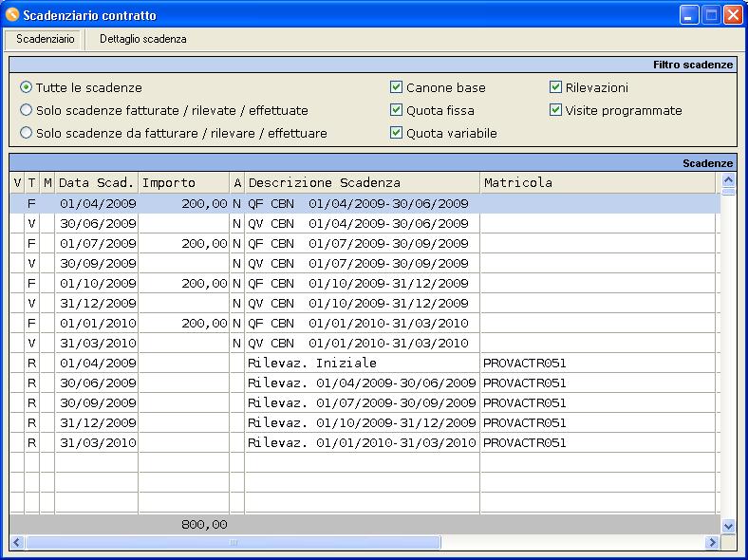Viewport: 748px width, 560px height.
Task: Toggle the Quota fissa checkbox
Action: 396,110
